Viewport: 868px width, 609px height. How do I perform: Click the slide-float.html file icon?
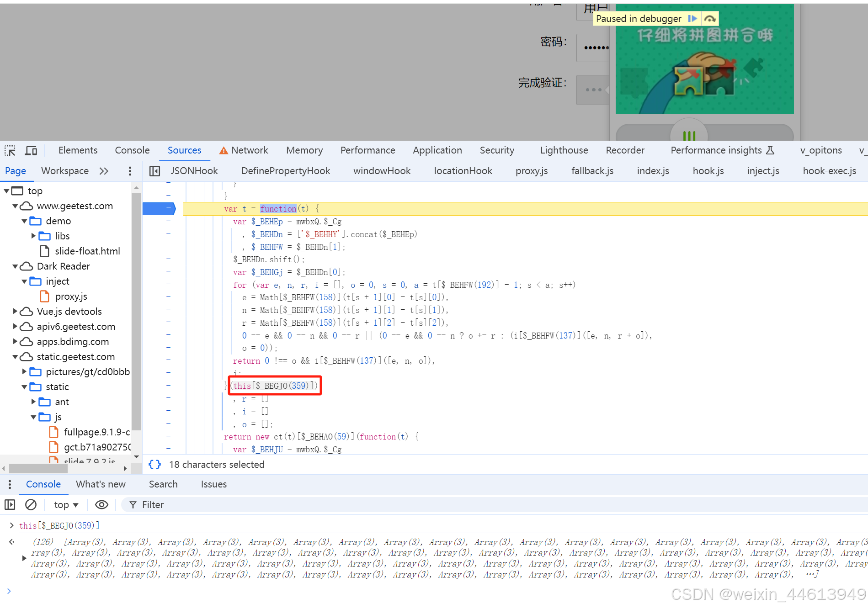(x=44, y=251)
